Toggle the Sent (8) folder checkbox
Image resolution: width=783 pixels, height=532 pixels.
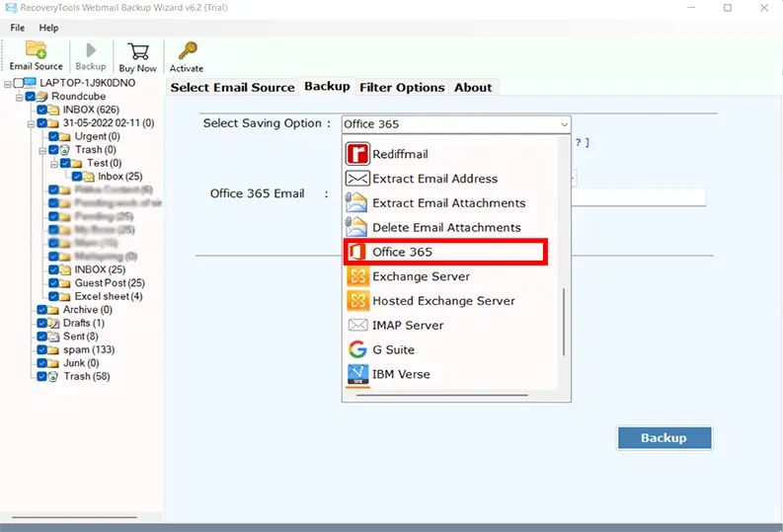(x=41, y=337)
